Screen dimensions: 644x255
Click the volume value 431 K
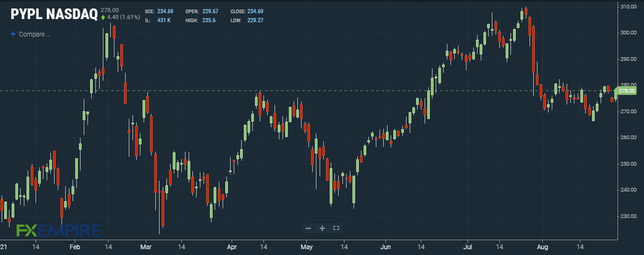pyautogui.click(x=164, y=20)
